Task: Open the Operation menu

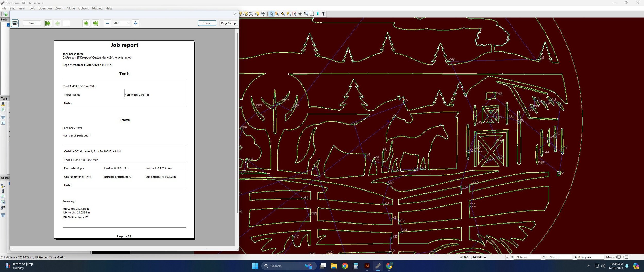Action: [x=45, y=8]
